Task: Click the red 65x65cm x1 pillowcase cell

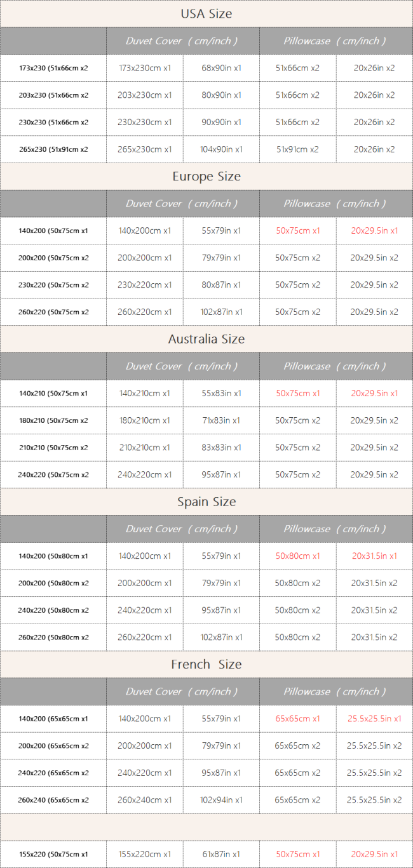Action: (297, 719)
